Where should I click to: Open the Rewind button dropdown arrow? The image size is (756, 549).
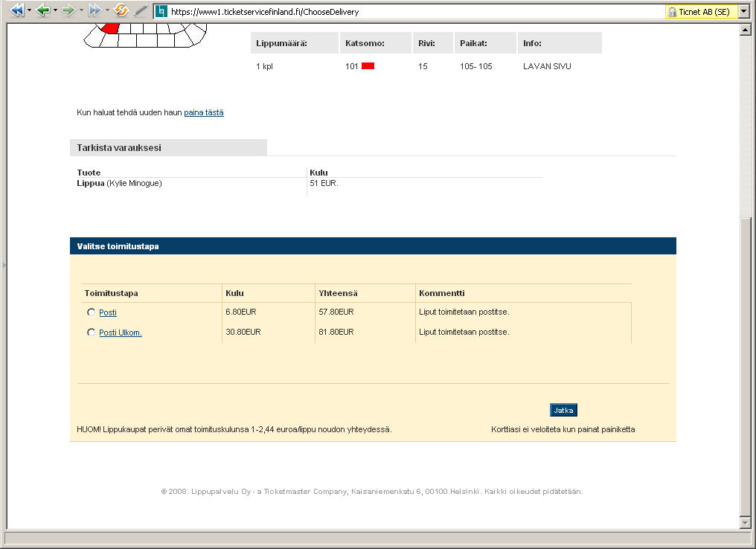[29, 10]
